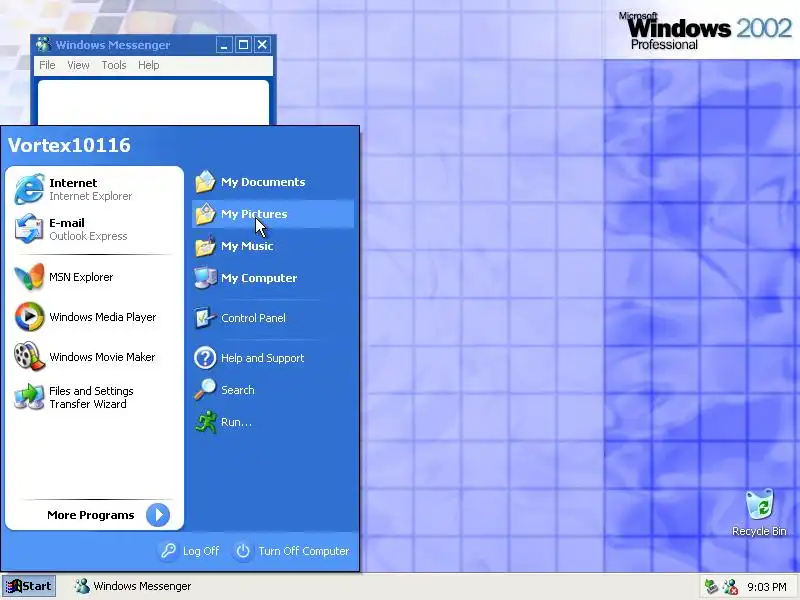Click the My Computer icon
Screen dimensions: 800x600
click(x=205, y=278)
